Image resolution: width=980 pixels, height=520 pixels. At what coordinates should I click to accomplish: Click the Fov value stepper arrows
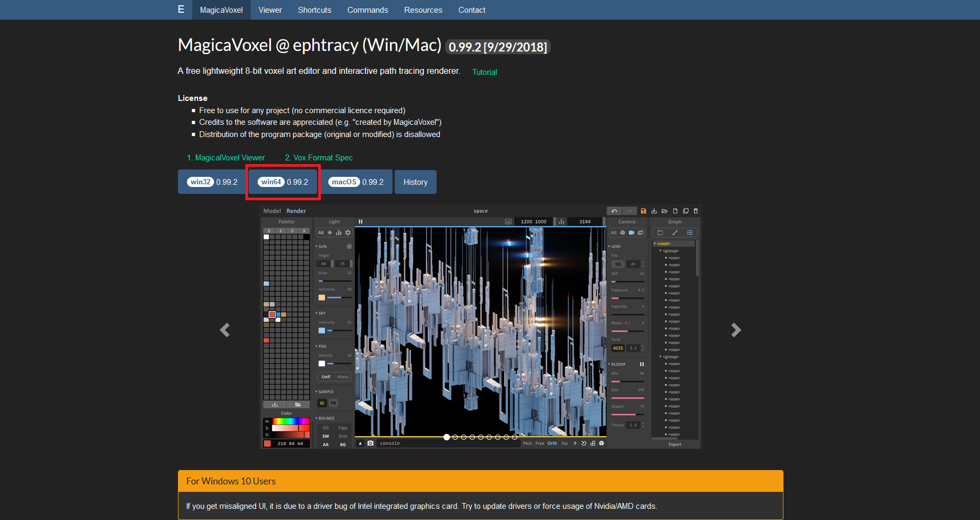(643, 264)
